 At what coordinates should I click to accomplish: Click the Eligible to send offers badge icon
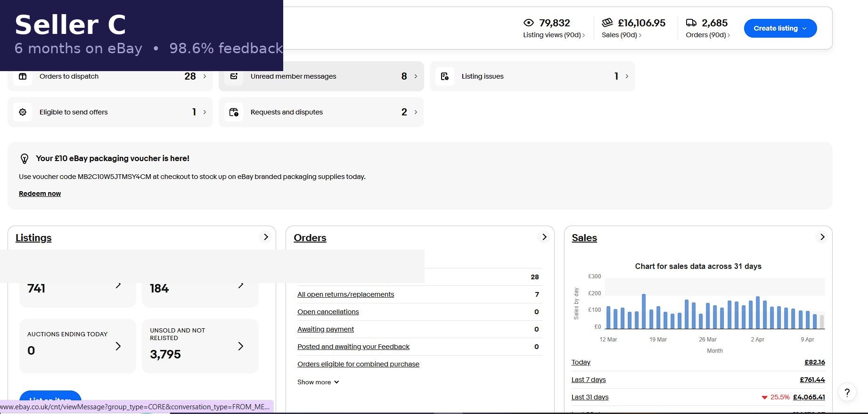point(23,112)
